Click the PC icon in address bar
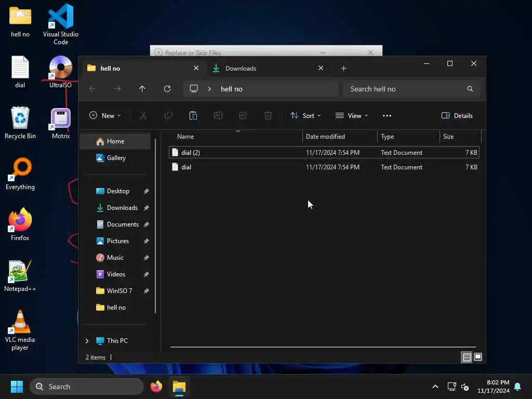 point(194,89)
